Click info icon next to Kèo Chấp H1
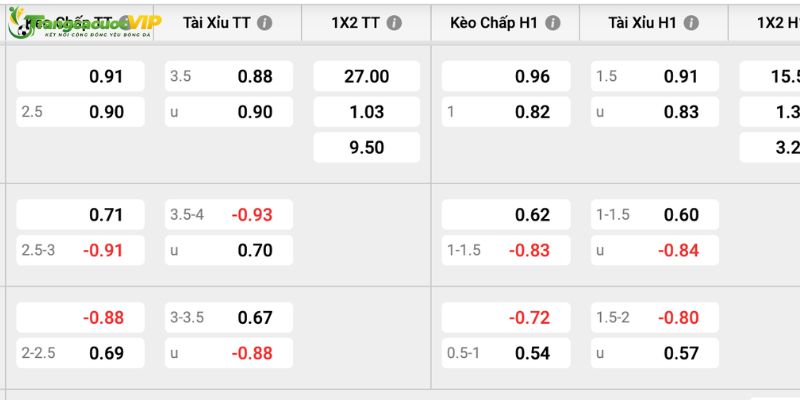Image resolution: width=800 pixels, height=400 pixels. [x=553, y=23]
